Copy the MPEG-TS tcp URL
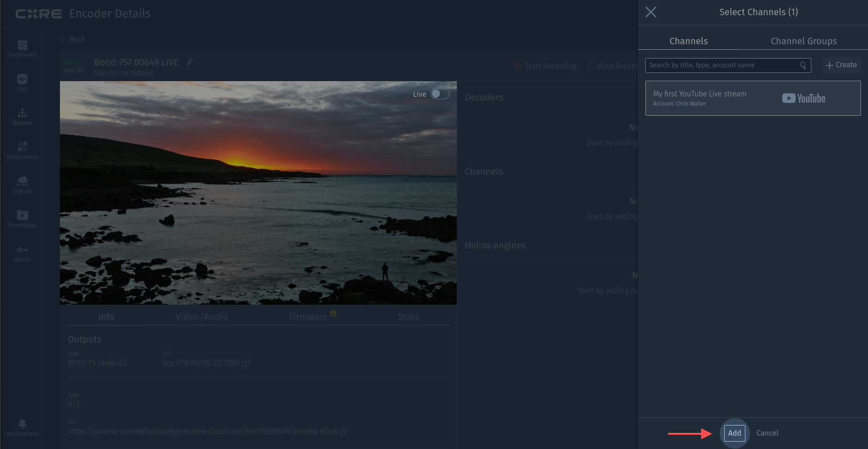 pyautogui.click(x=246, y=363)
